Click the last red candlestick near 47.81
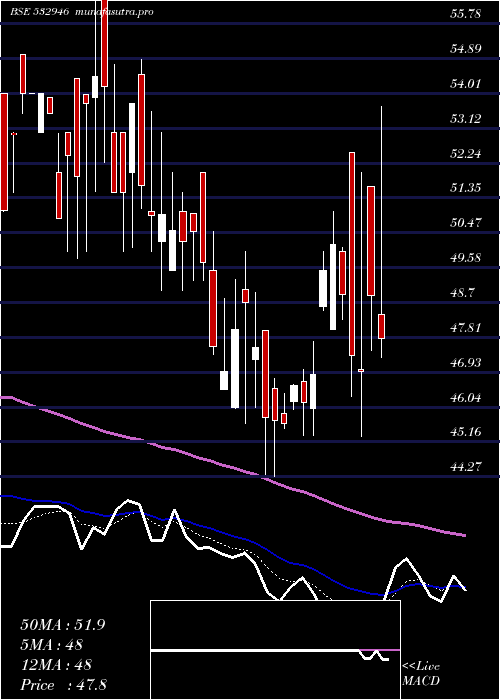The width and height of the screenshot is (500, 700). tap(382, 326)
